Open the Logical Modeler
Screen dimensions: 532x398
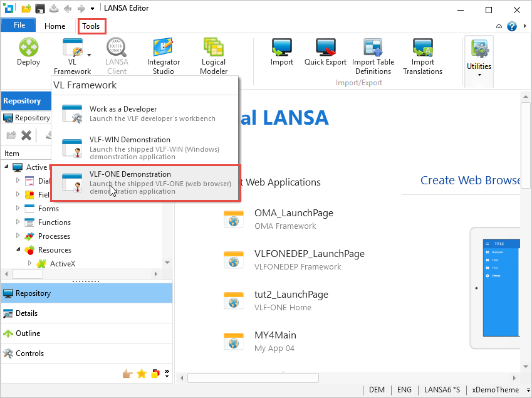point(214,56)
